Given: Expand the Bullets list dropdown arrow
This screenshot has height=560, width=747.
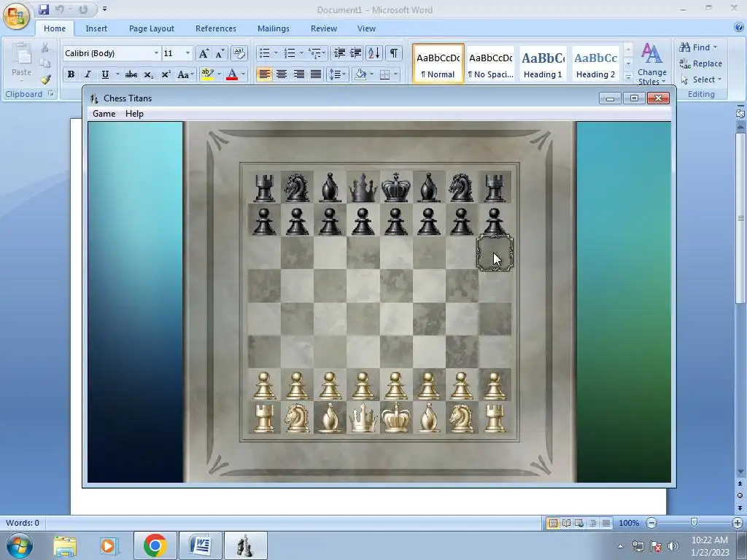Looking at the screenshot, I should tap(276, 52).
